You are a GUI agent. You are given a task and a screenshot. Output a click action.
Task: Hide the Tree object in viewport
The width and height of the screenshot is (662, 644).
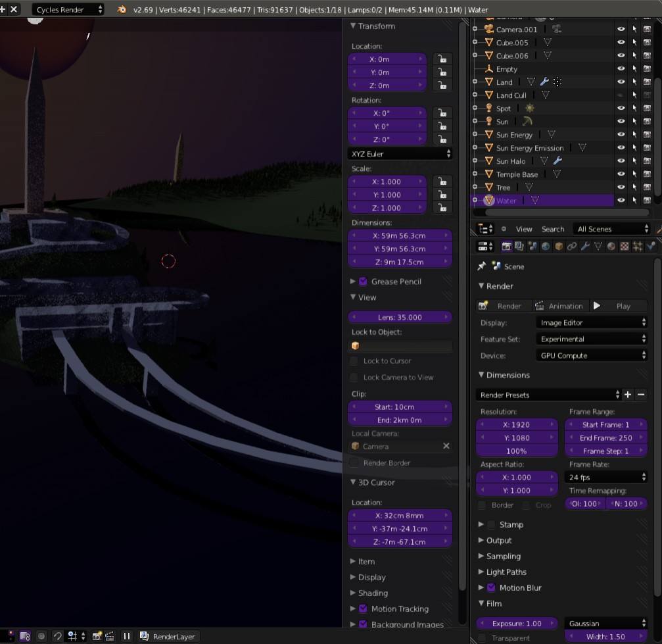621,187
